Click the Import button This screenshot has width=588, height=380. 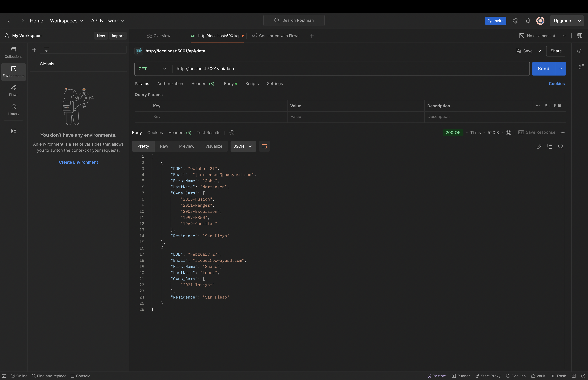click(118, 36)
